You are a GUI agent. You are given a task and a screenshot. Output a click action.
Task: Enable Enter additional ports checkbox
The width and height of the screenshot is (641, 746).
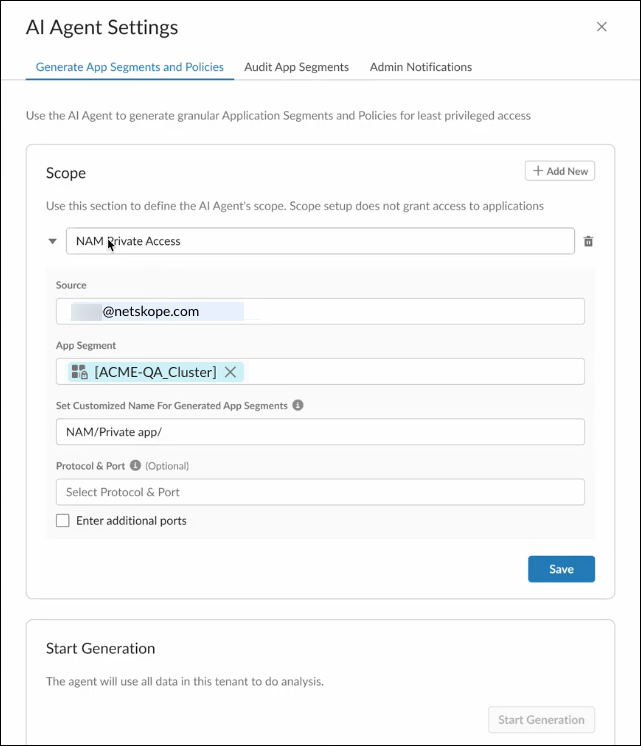63,520
